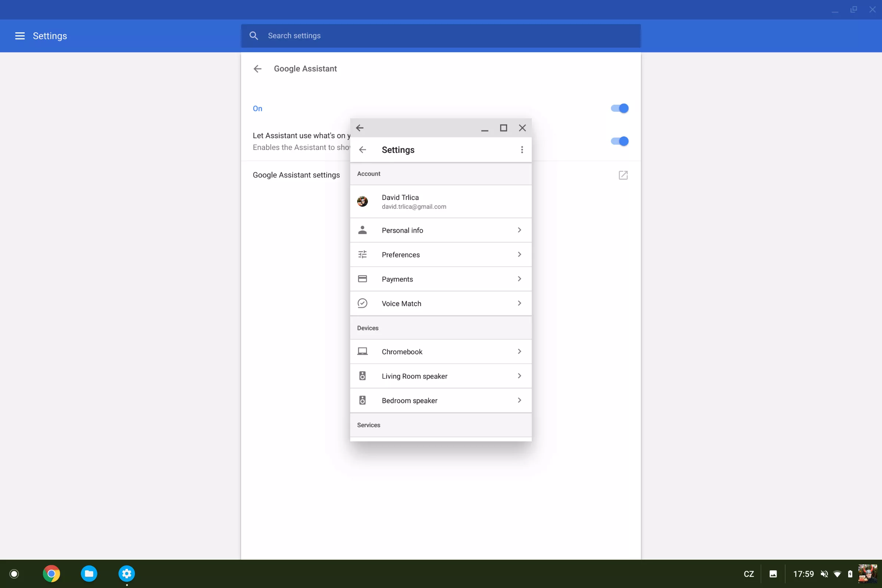Open Voice Match
Viewport: 882px width, 588px height.
441,304
